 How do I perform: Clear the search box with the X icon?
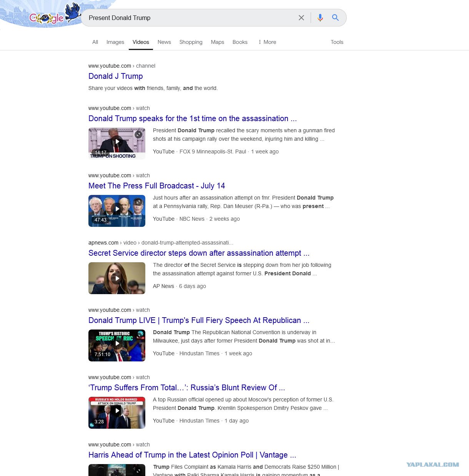click(x=301, y=18)
